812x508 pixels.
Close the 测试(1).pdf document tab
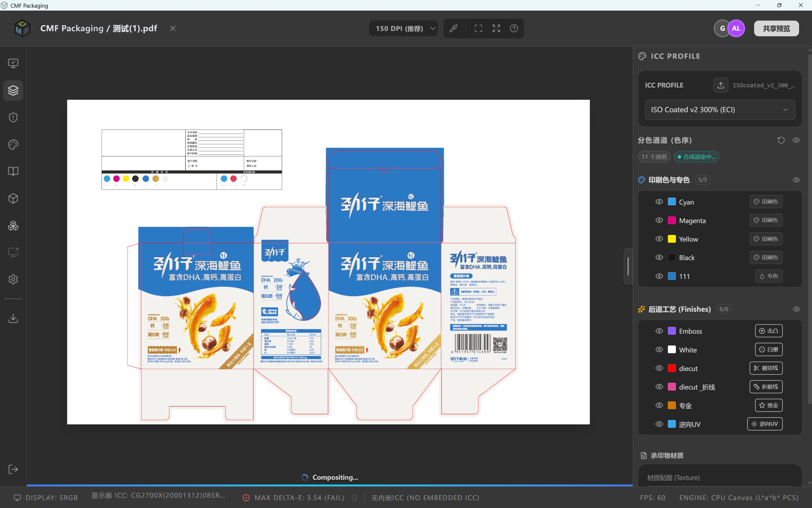click(173, 28)
